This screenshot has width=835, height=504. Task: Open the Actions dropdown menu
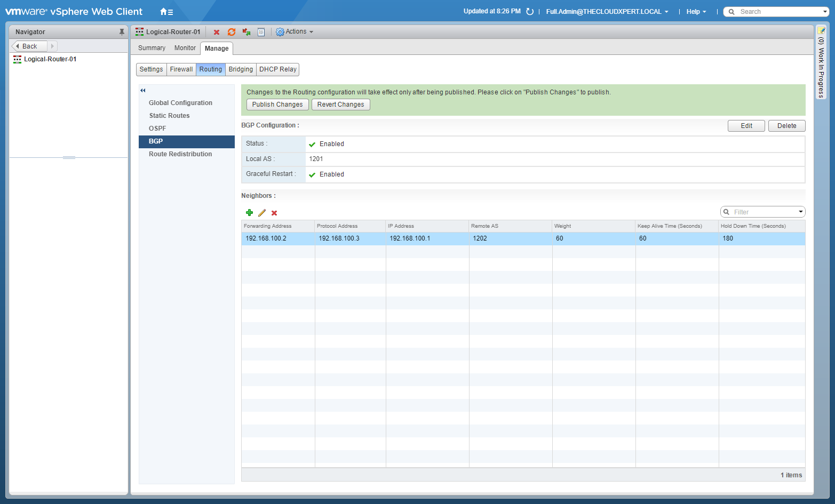click(x=295, y=32)
